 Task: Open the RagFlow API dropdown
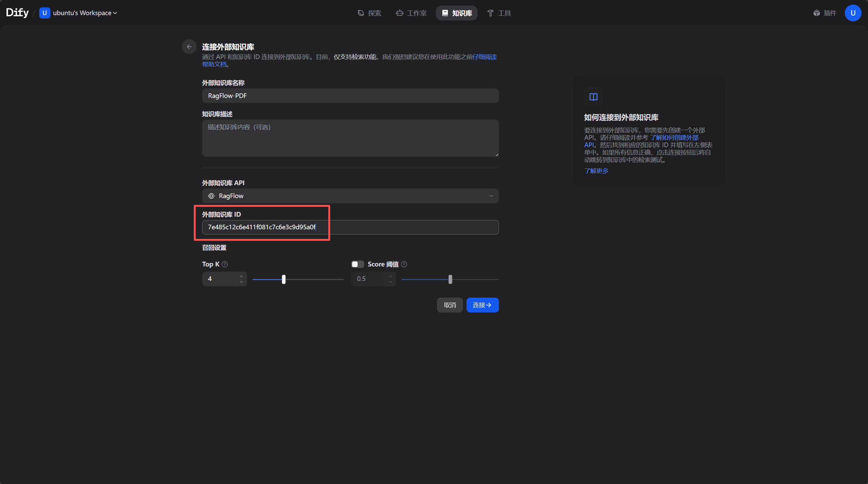[x=350, y=196]
